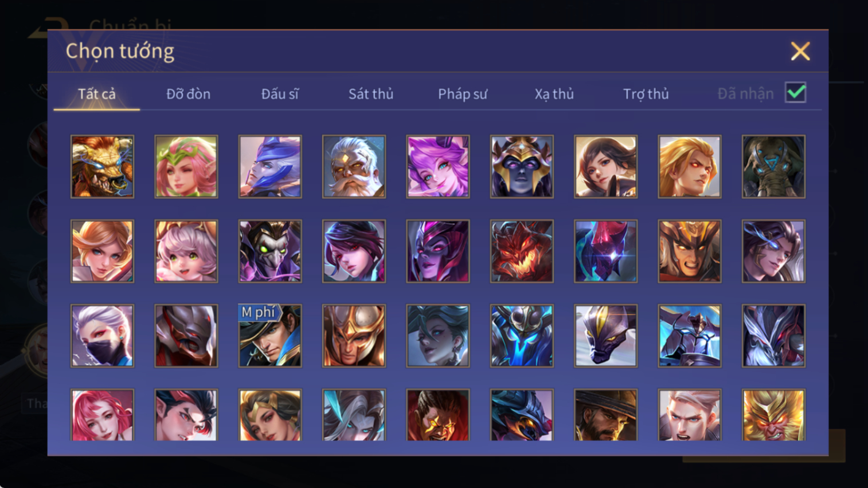Image resolution: width=868 pixels, height=488 pixels.
Task: Choose the masked white-haired ninja hero
Action: coord(102,336)
